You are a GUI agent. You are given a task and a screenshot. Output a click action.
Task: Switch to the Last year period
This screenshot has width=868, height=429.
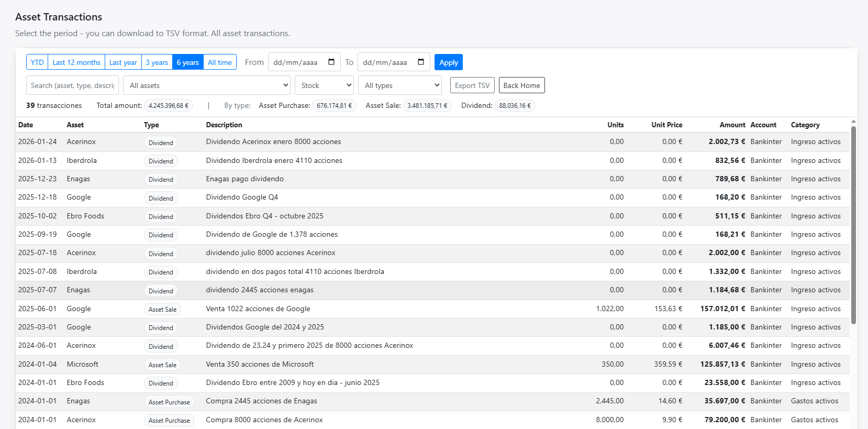(x=123, y=62)
